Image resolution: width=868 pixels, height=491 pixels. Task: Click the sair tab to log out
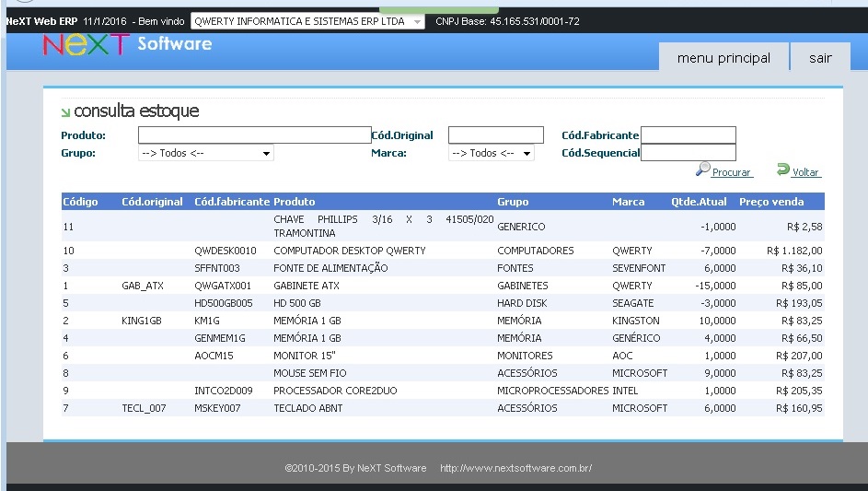[820, 58]
